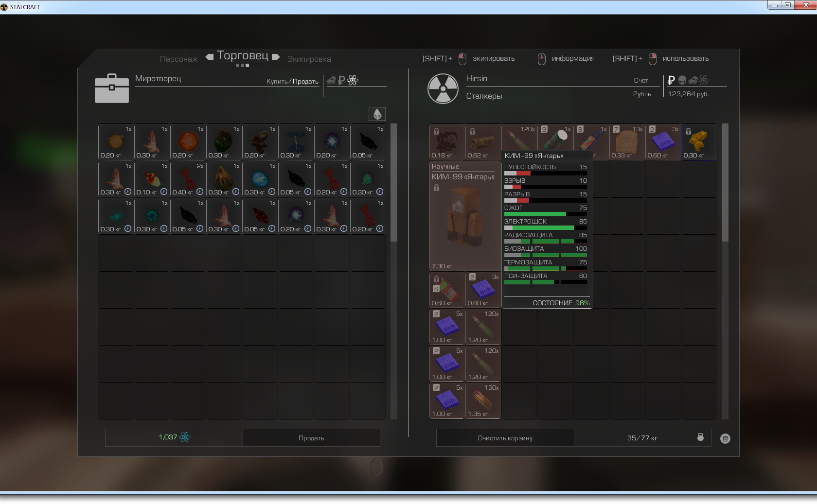Click the БИОЗАЩИТА protection bar

pyautogui.click(x=545, y=255)
